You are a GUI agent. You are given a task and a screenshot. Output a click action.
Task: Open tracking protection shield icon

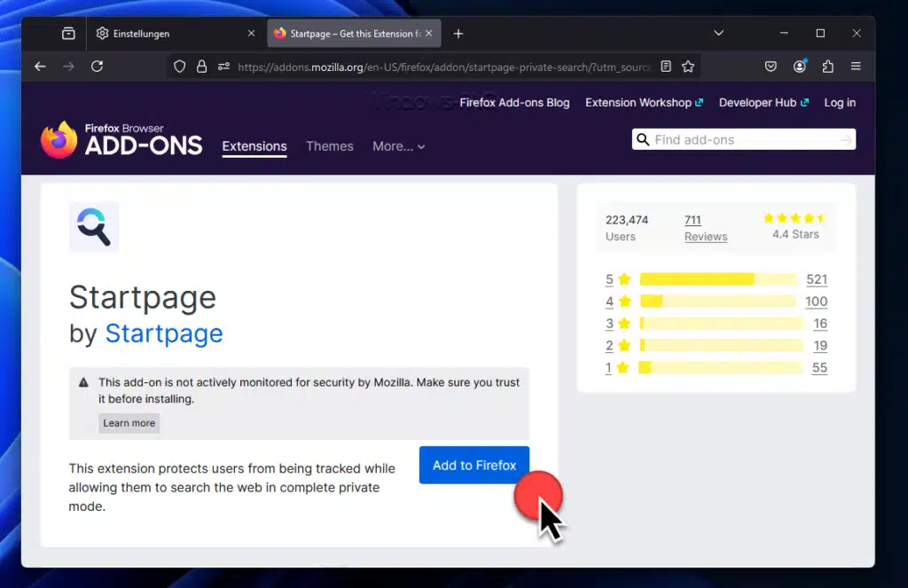[179, 67]
